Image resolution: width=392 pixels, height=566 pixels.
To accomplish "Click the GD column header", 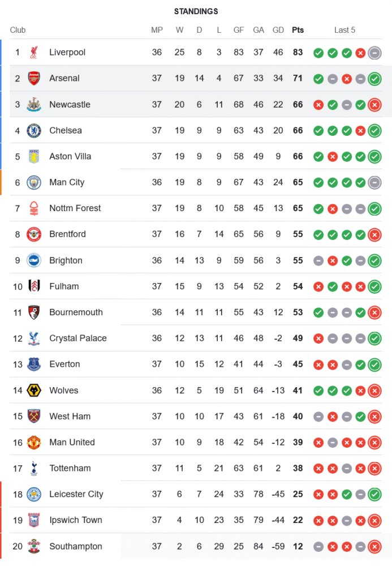I will [x=278, y=30].
